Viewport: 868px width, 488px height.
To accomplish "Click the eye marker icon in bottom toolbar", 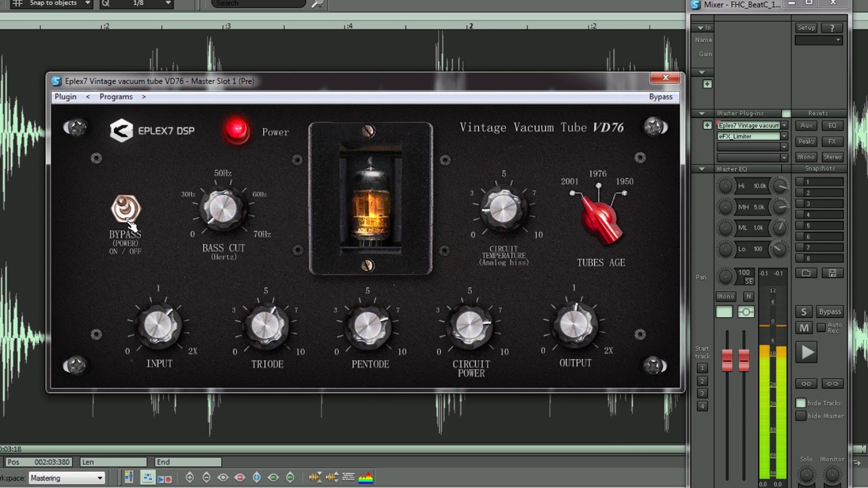I will tap(223, 478).
